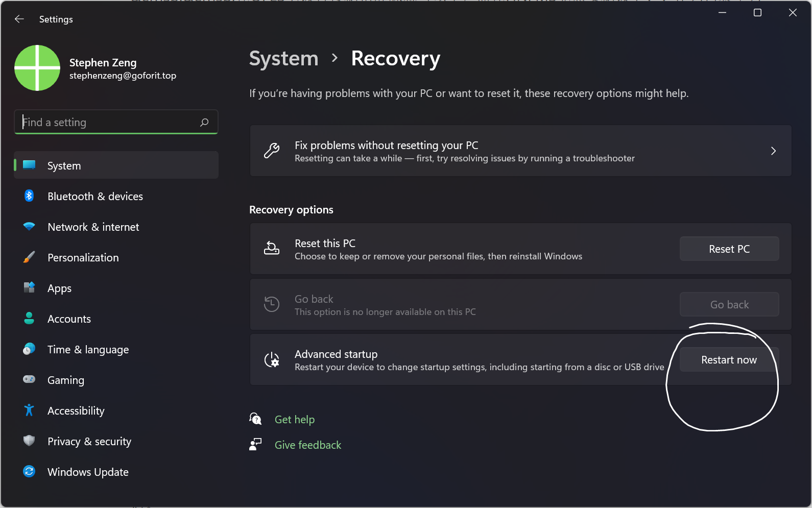Image resolution: width=812 pixels, height=508 pixels.
Task: Click the Personalization paintbrush icon
Action: click(x=29, y=257)
